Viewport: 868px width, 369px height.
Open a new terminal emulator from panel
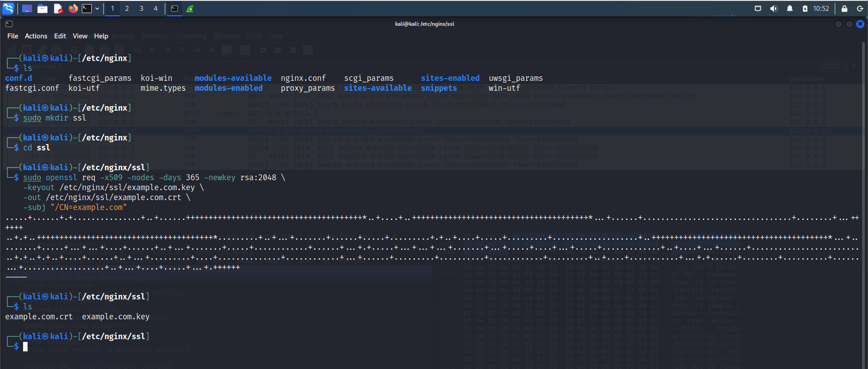pyautogui.click(x=87, y=9)
